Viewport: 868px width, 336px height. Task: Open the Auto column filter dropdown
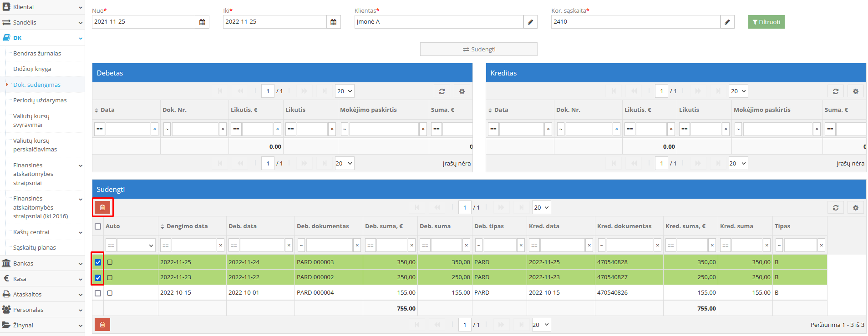point(137,246)
